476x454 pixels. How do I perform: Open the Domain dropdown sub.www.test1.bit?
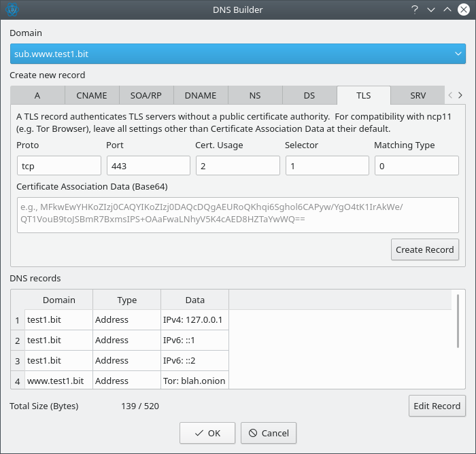point(238,53)
